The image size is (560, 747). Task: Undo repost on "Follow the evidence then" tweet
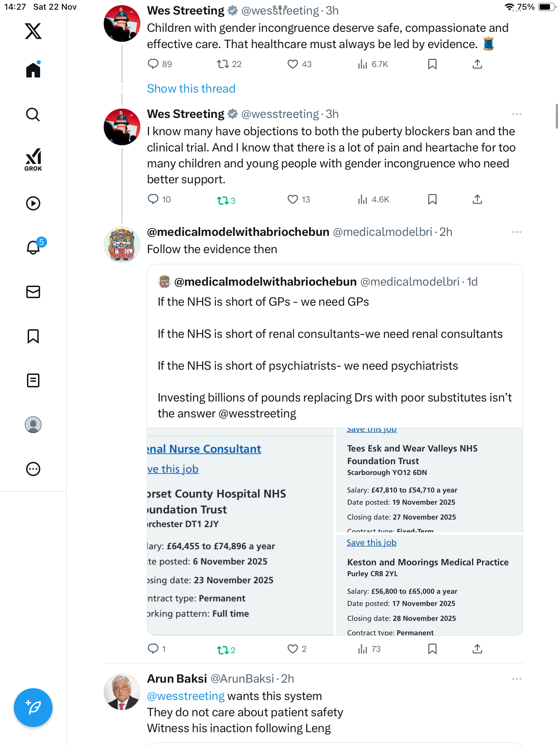coord(223,650)
